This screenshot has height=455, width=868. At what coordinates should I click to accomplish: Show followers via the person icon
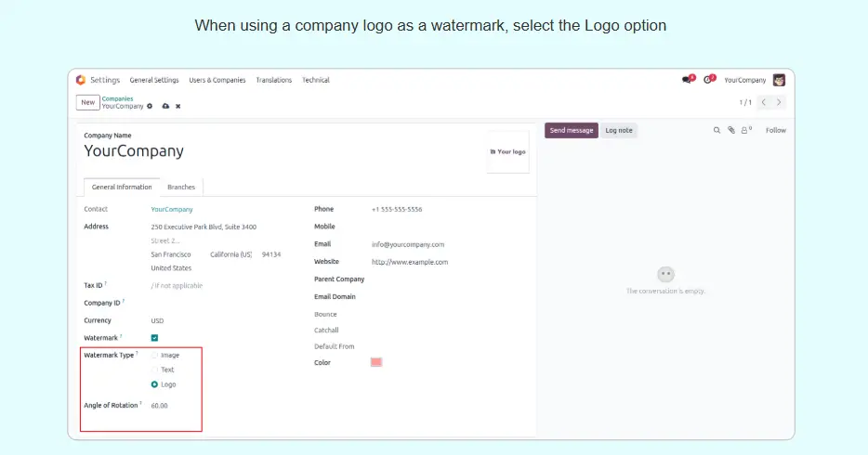coord(745,130)
